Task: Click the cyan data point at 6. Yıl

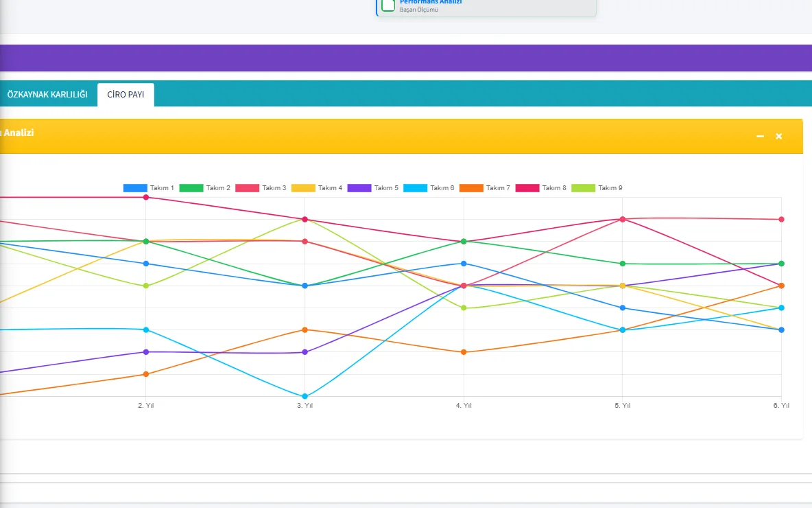Action: 781,308
